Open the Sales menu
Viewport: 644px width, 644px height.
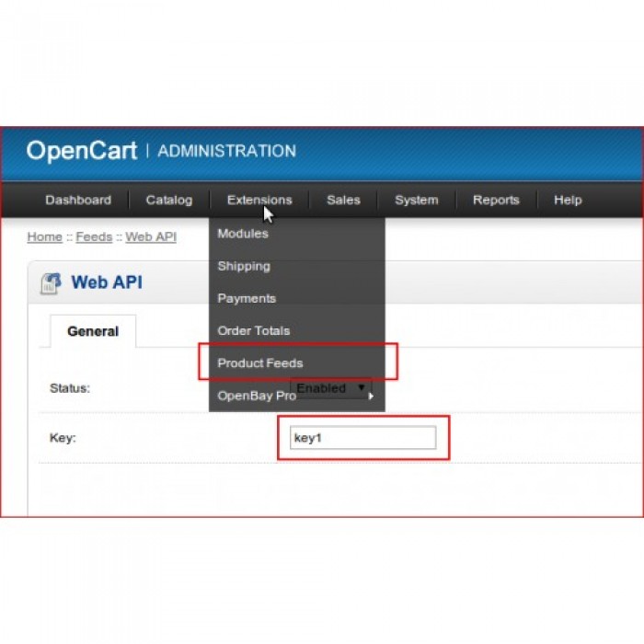point(343,200)
